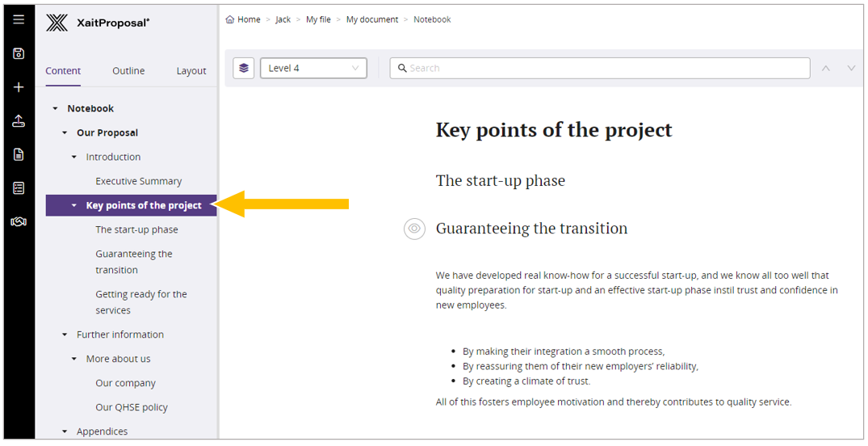Screen dimensions: 868x446
Task: Collapse the Introduction tree node
Action: (x=74, y=158)
